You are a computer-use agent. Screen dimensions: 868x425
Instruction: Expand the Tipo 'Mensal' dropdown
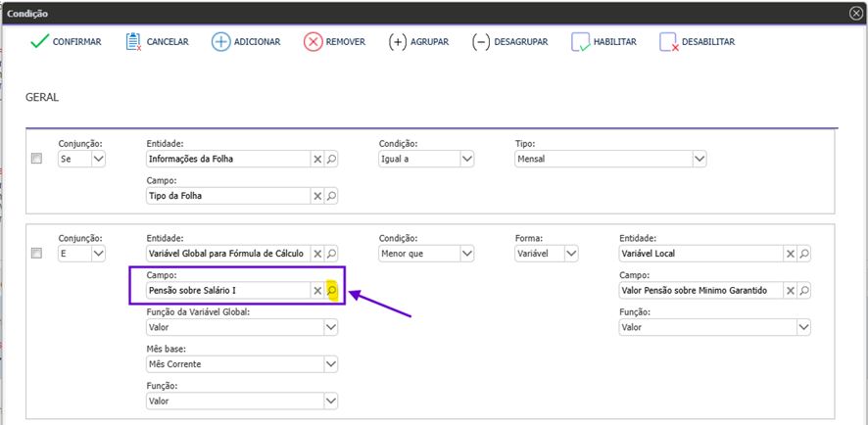pyautogui.click(x=699, y=160)
